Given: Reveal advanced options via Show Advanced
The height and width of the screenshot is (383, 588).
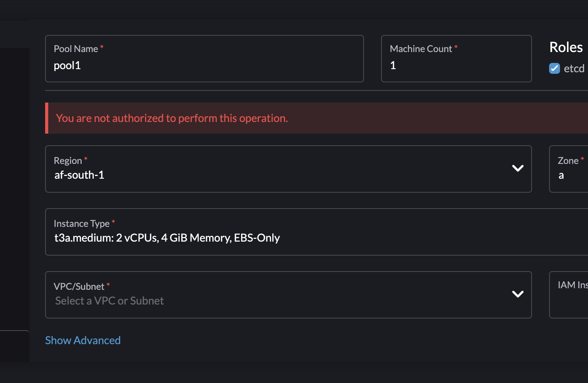Looking at the screenshot, I should [x=83, y=340].
